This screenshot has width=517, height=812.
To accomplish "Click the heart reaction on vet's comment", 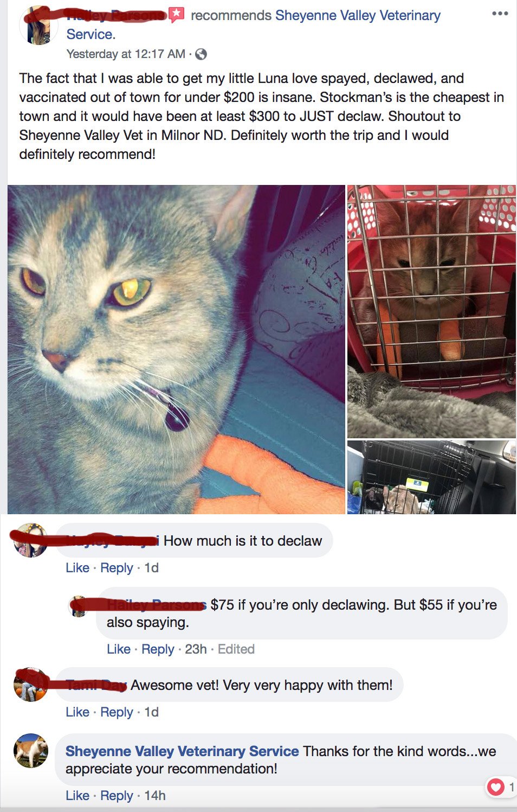I will coord(496,787).
